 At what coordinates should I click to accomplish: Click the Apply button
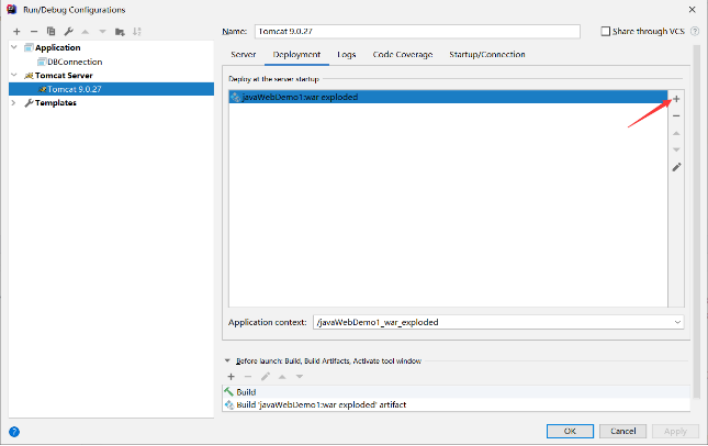[675, 431]
